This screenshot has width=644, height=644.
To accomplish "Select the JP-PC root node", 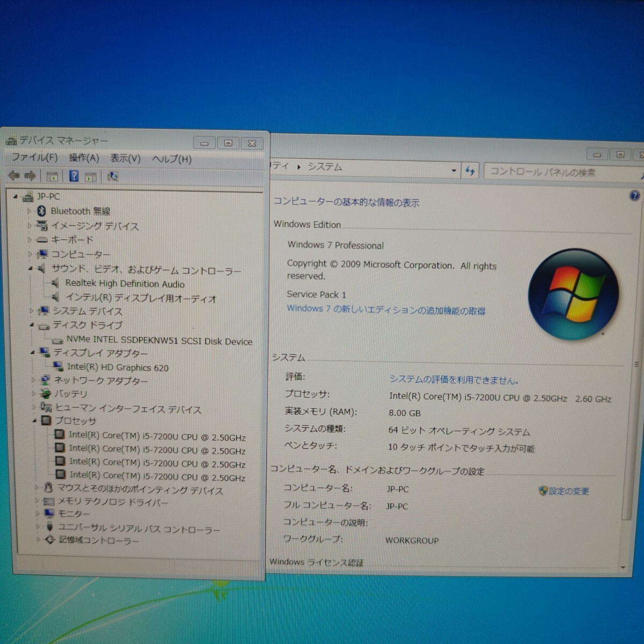I will tap(48, 196).
